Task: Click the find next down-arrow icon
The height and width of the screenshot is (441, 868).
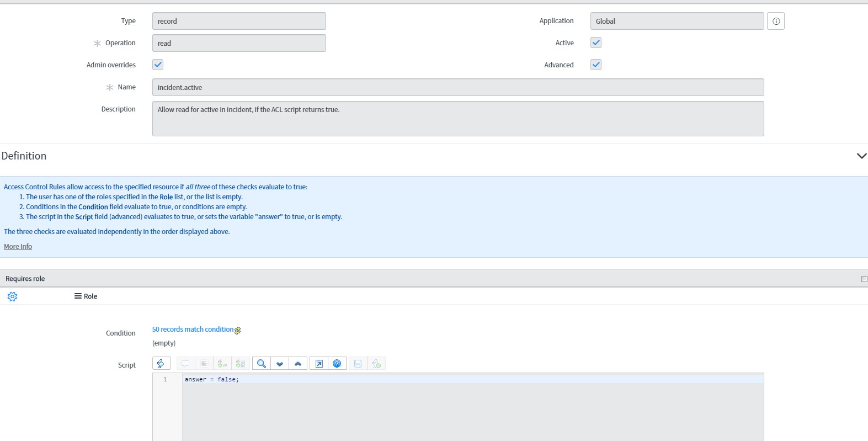Action: pyautogui.click(x=280, y=364)
